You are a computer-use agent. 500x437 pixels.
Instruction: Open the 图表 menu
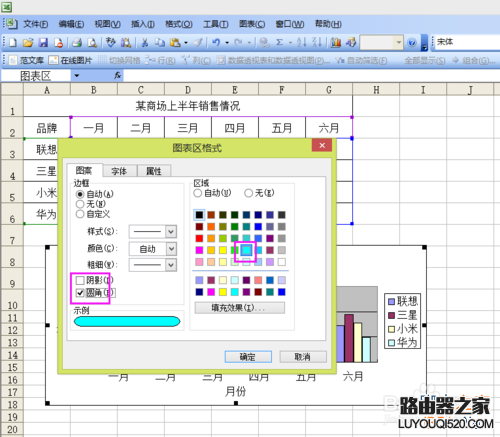(252, 24)
